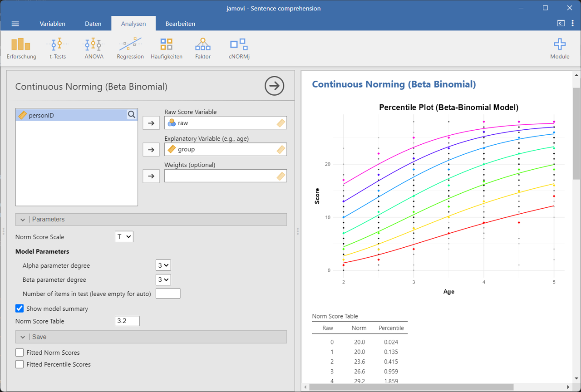Open the Norm Score Scale dropdown
This screenshot has height=392, width=581.
[x=124, y=237]
